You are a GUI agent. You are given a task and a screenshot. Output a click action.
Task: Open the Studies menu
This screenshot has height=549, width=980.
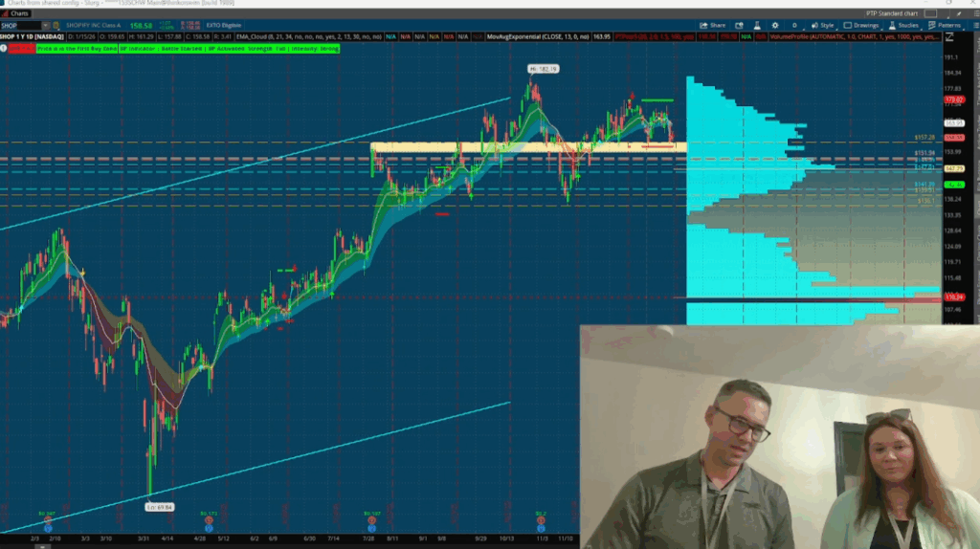pyautogui.click(x=905, y=25)
